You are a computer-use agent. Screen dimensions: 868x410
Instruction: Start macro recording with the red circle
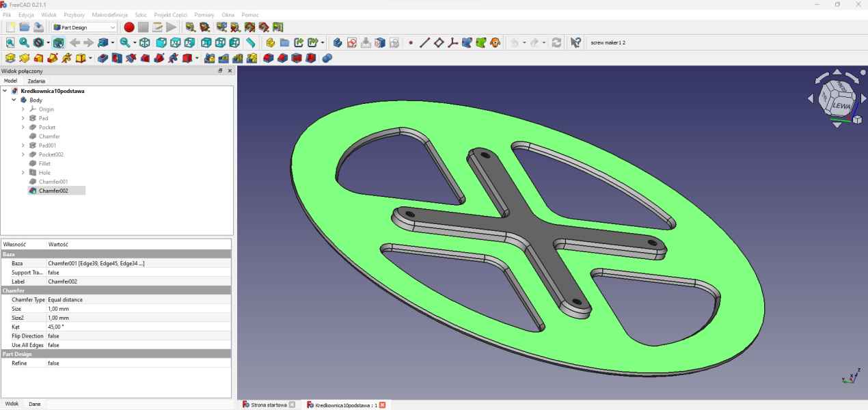pos(129,27)
